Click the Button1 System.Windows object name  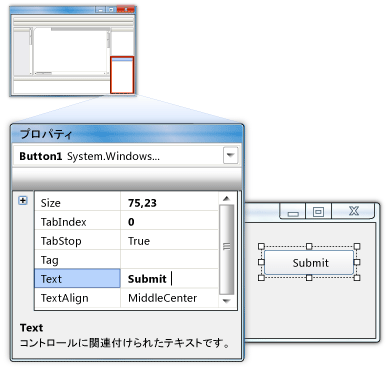click(90, 156)
